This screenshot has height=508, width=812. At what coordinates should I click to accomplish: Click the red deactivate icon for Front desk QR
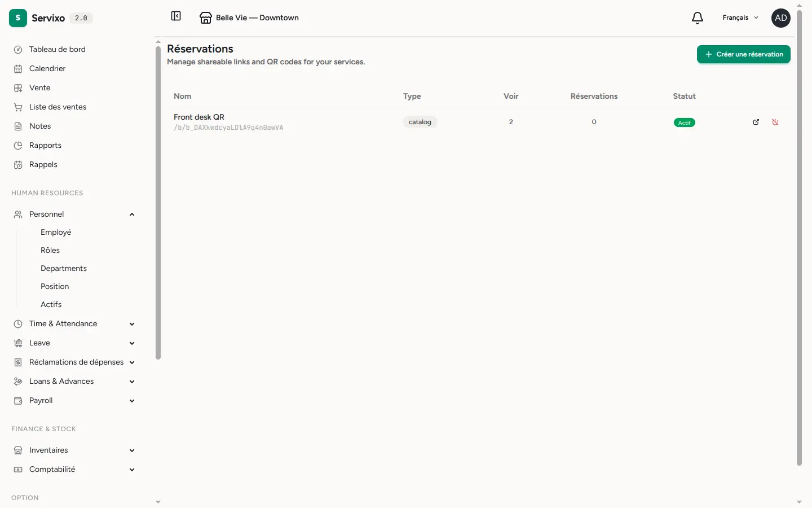pos(775,122)
